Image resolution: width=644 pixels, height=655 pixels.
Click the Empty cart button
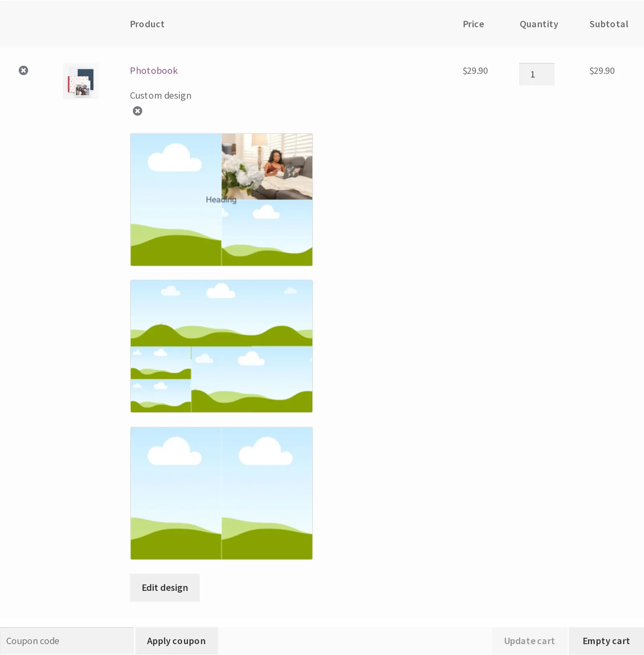[x=606, y=641]
